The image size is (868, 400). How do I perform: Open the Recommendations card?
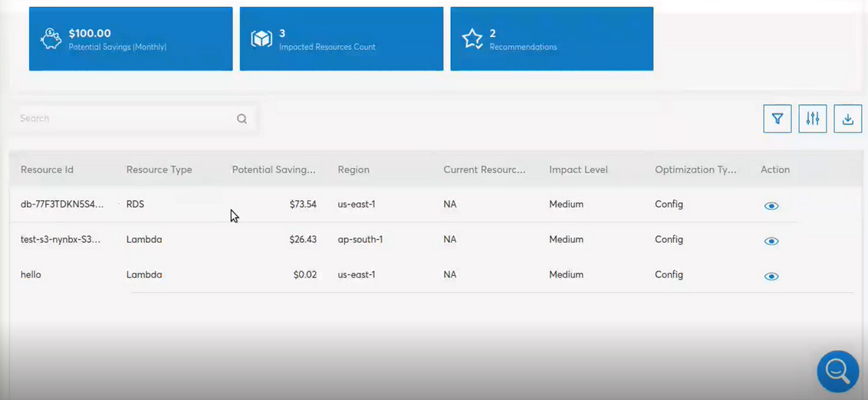(x=552, y=39)
